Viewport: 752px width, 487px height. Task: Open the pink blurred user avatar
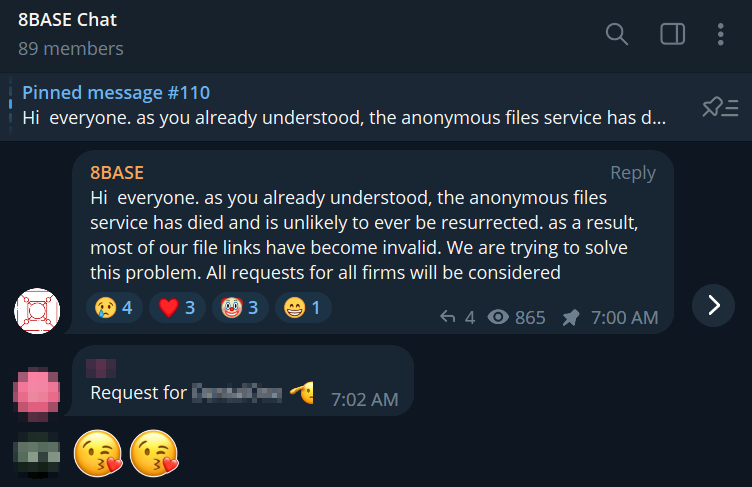click(37, 393)
